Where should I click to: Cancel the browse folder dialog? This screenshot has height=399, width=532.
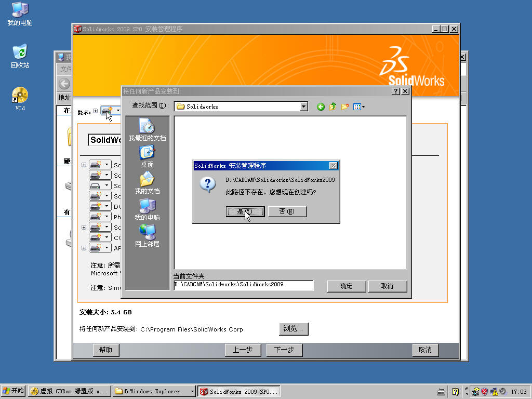tap(387, 286)
